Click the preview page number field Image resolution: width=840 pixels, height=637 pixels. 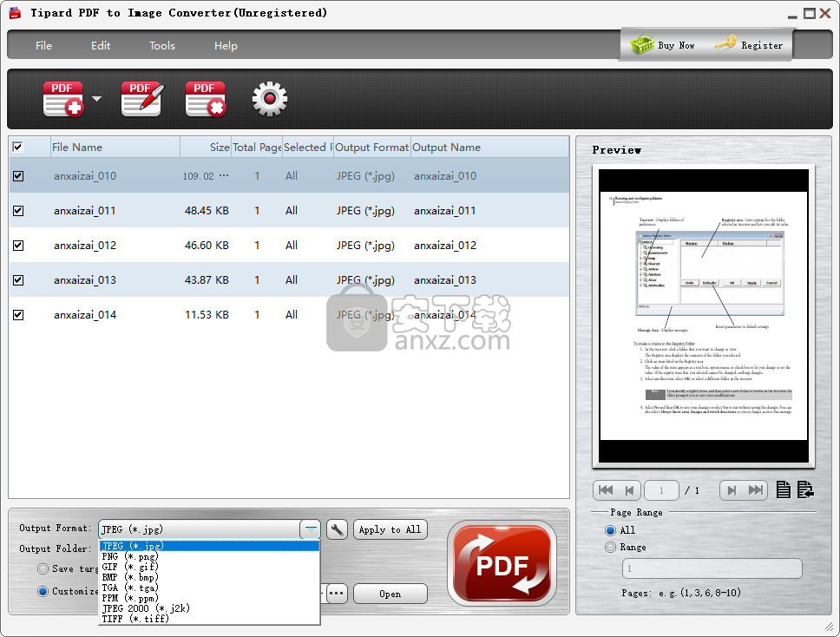pyautogui.click(x=661, y=490)
